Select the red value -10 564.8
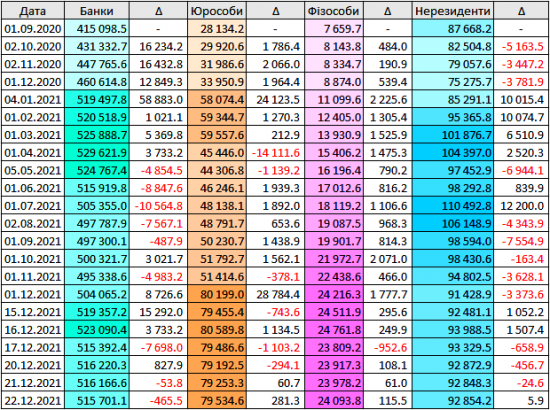The height and width of the screenshot is (410, 550). (x=158, y=206)
